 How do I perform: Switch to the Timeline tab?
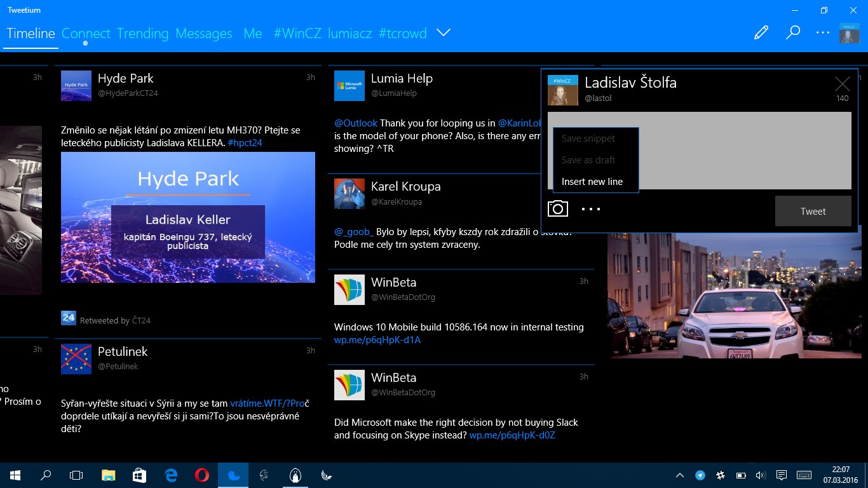31,34
